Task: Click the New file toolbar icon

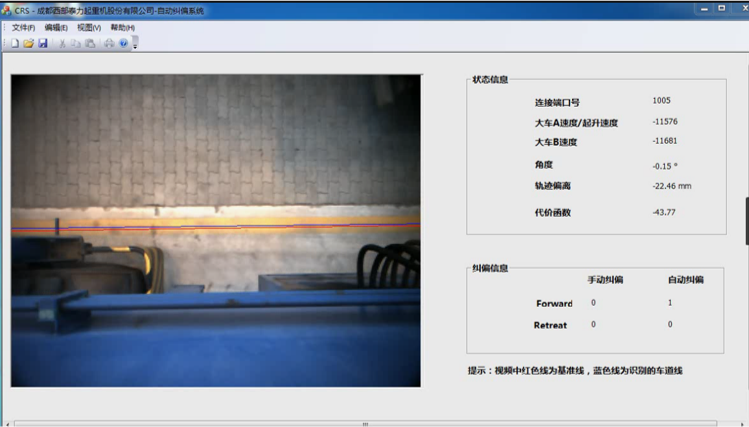Action: tap(15, 44)
